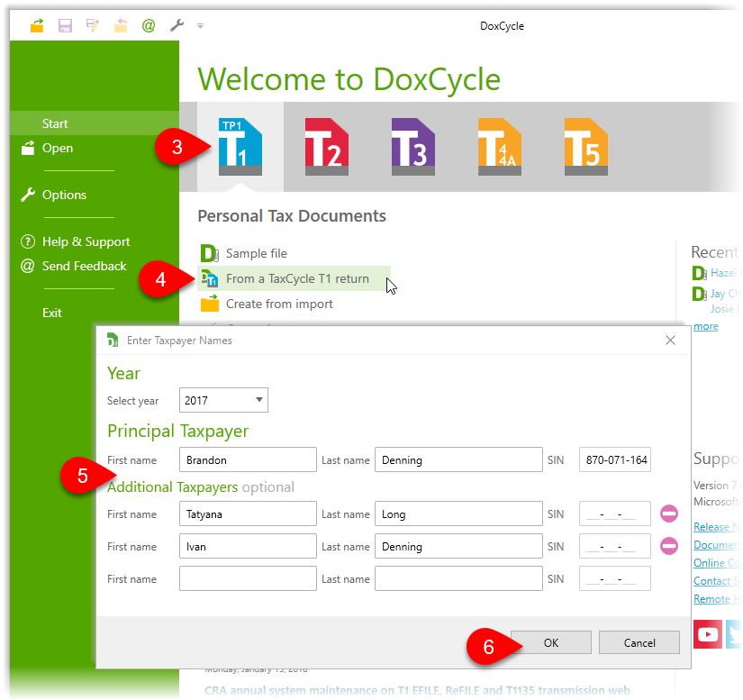This screenshot has width=743, height=700.
Task: Select the T2 document type icon
Action: tap(327, 147)
